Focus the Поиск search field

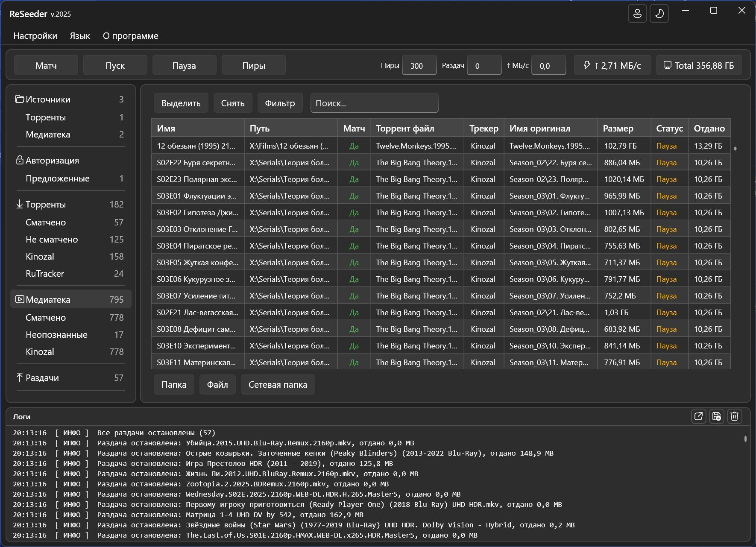[374, 103]
